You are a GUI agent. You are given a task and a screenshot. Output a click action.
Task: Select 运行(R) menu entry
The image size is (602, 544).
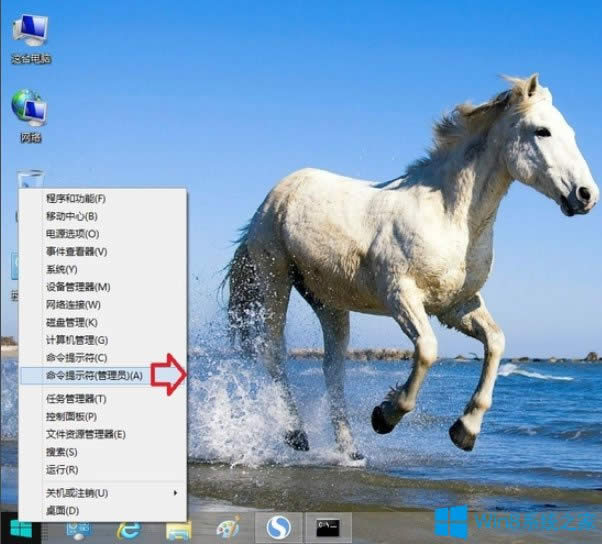click(62, 469)
